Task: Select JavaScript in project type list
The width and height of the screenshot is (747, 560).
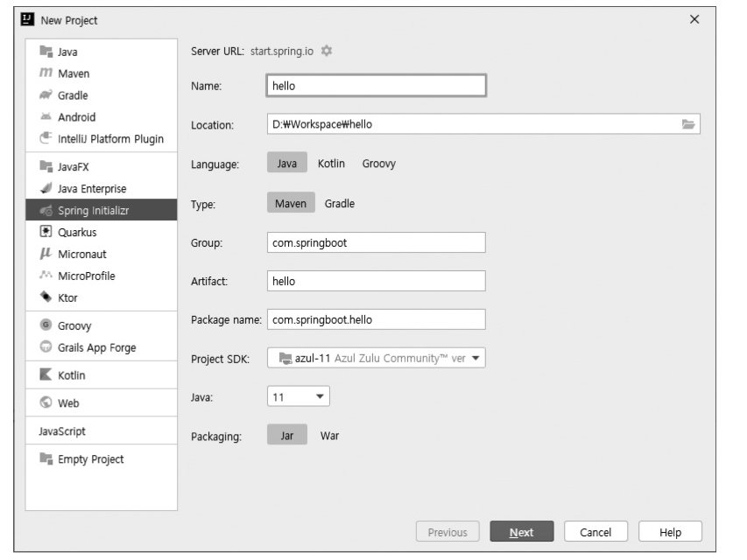Action: pos(101,431)
